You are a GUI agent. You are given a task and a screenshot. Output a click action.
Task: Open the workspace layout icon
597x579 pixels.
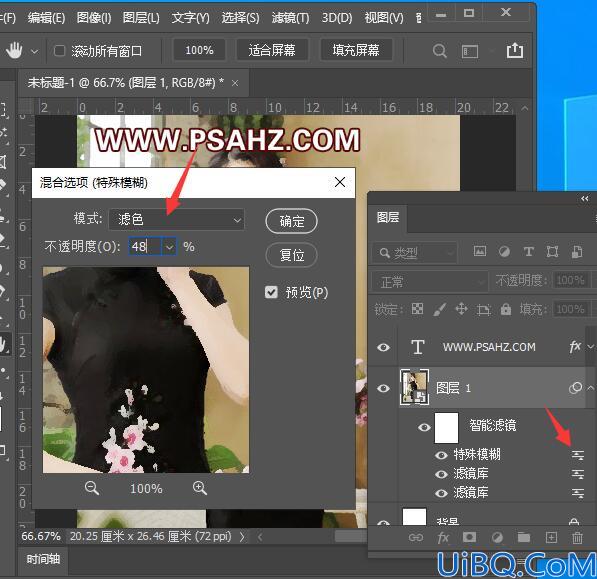click(x=470, y=51)
